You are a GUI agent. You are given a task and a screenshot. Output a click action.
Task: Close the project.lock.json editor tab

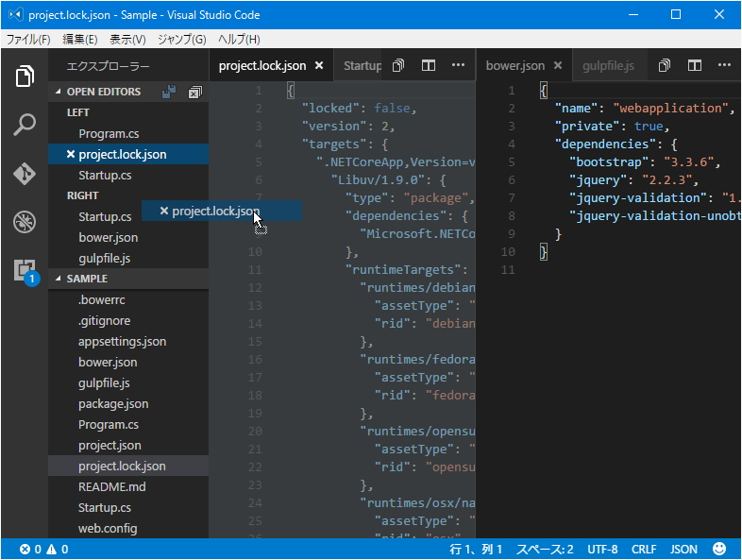319,65
